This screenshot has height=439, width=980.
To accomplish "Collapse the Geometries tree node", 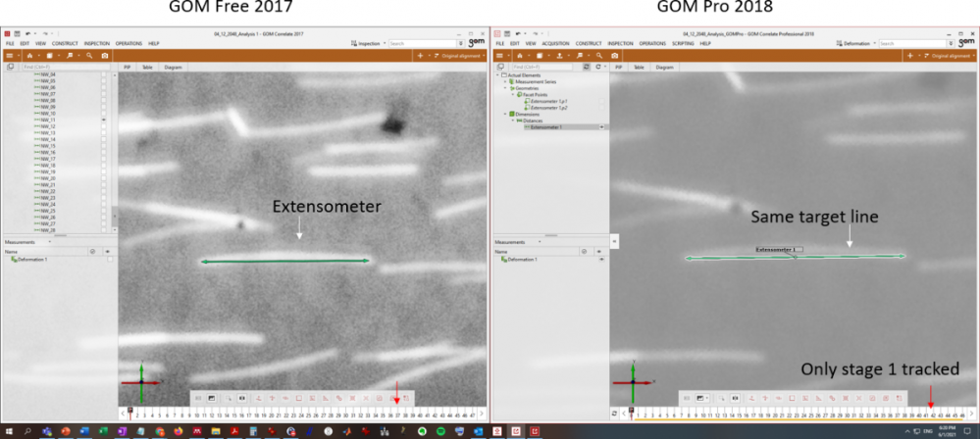I will [x=505, y=88].
